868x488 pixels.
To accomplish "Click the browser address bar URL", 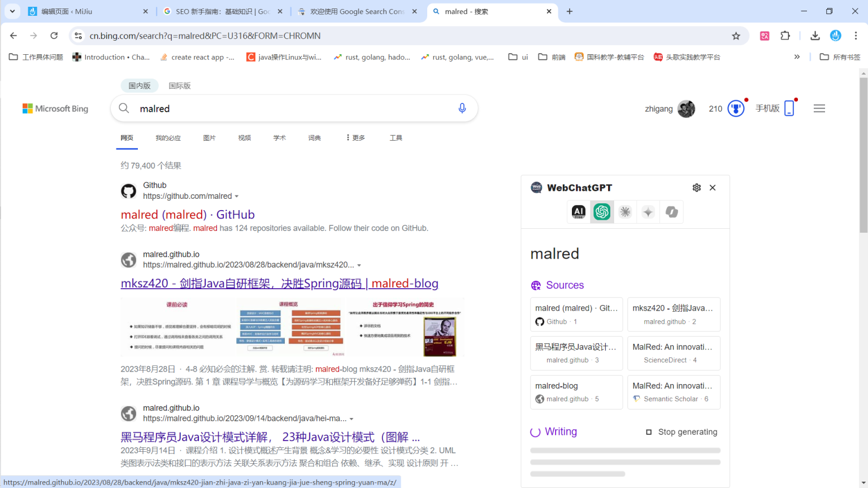I will (x=205, y=36).
